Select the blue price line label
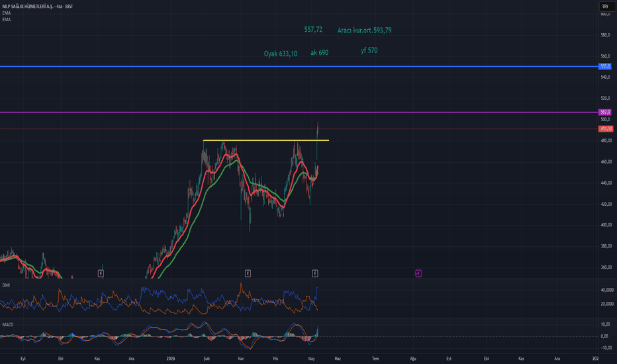 click(605, 66)
